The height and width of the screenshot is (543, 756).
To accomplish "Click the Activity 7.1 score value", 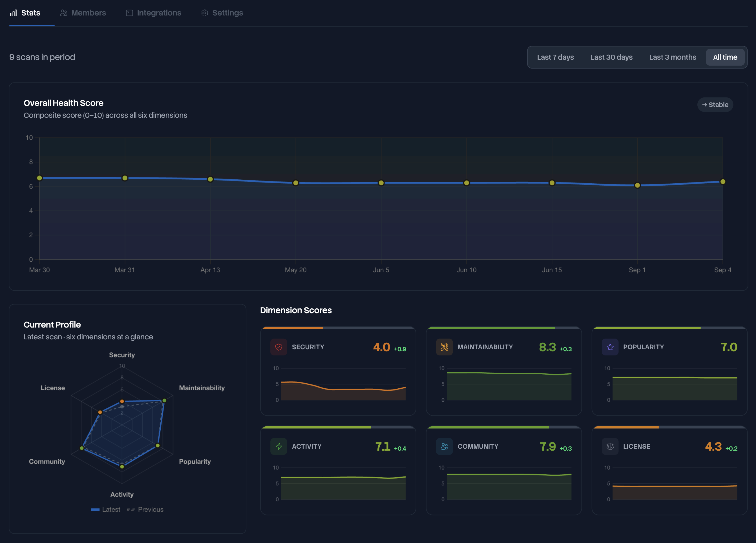I will pos(383,446).
